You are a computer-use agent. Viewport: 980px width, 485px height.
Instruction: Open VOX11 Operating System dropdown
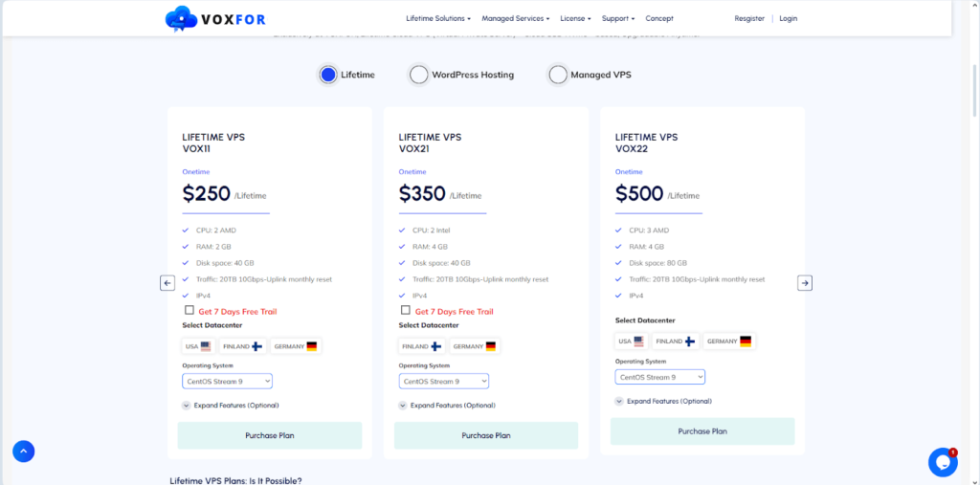point(228,382)
